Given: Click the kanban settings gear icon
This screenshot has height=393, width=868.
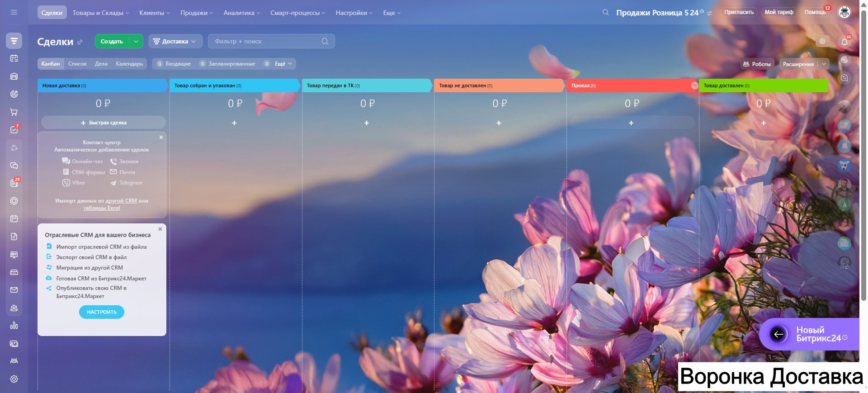Looking at the screenshot, I should [x=822, y=41].
